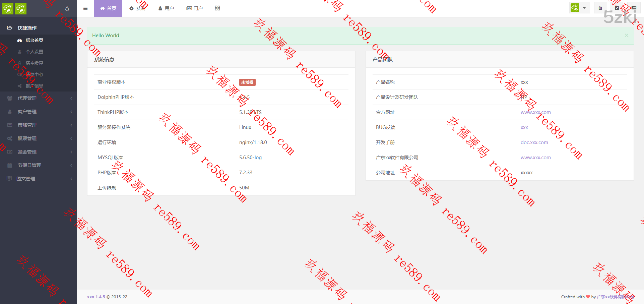644x304 pixels.
Task: Click the 产品设计及研发团队 row label
Action: click(x=397, y=97)
